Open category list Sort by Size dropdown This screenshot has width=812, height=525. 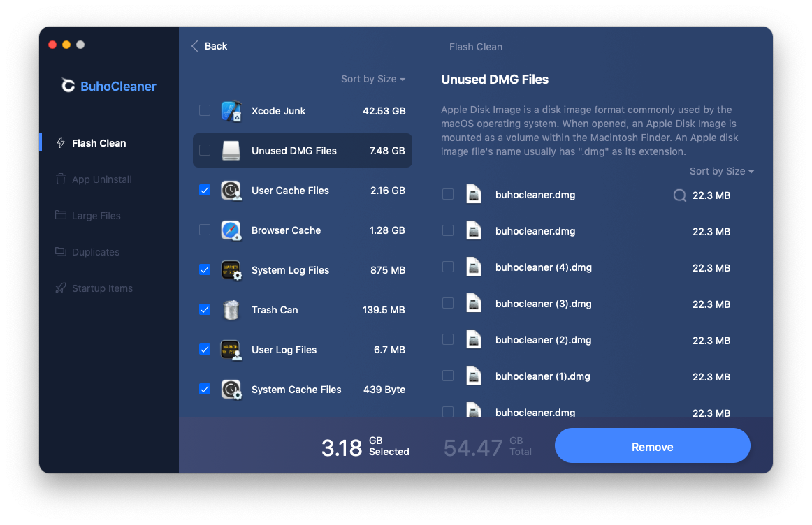click(x=373, y=79)
